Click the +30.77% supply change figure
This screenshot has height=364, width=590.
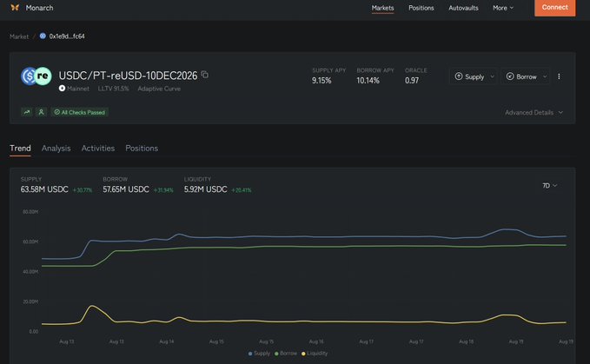(x=82, y=190)
